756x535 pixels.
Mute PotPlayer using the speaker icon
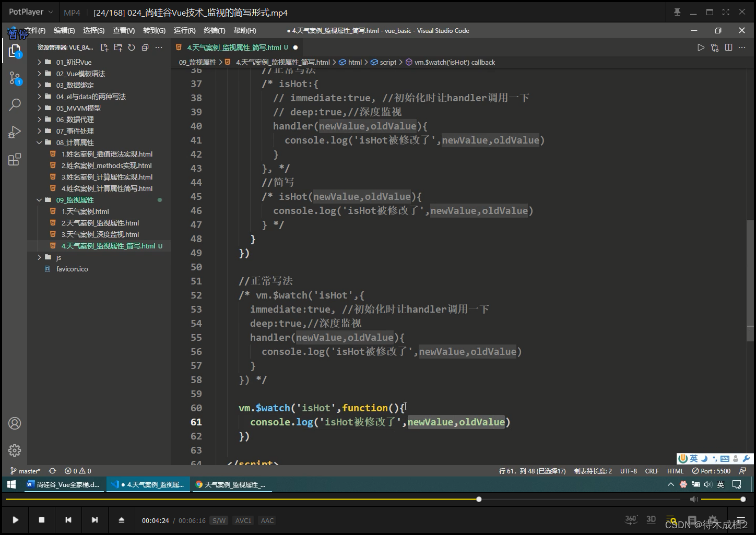coord(693,500)
